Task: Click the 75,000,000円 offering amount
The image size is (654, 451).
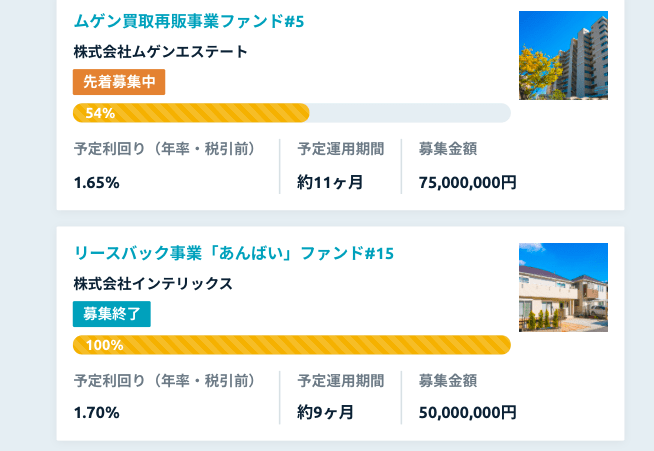Action: tap(468, 183)
